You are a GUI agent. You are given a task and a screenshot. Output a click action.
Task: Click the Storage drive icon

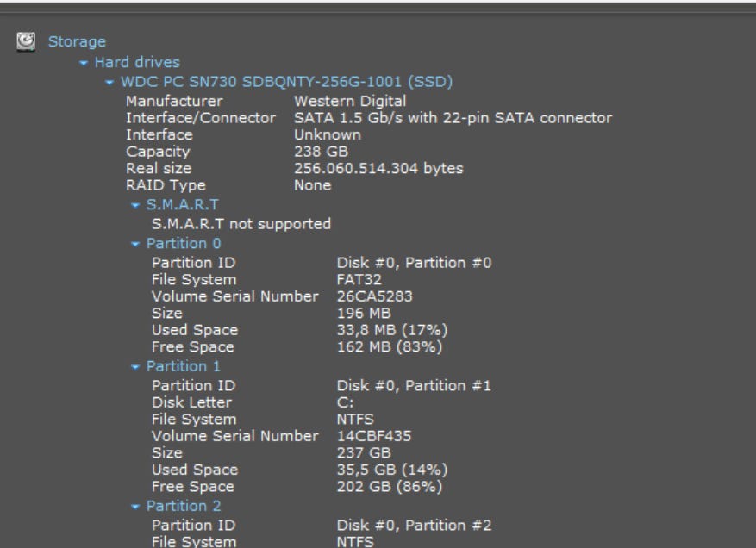pos(27,41)
